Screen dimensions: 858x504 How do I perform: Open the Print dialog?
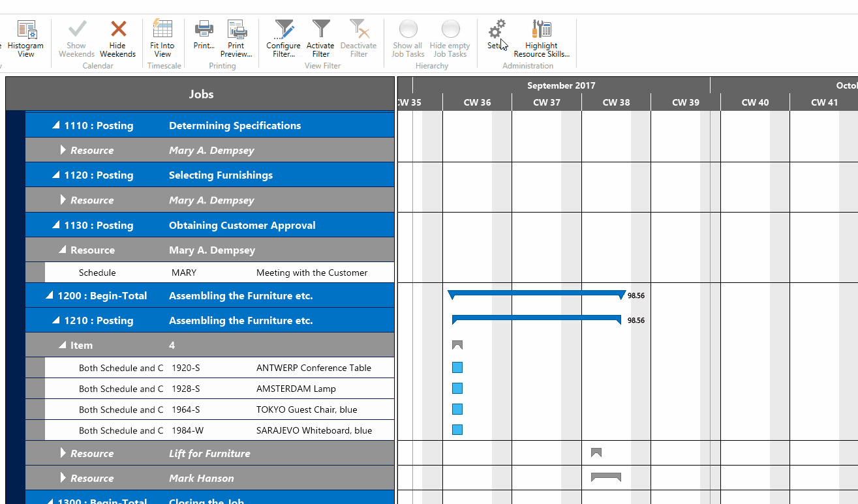[203, 36]
